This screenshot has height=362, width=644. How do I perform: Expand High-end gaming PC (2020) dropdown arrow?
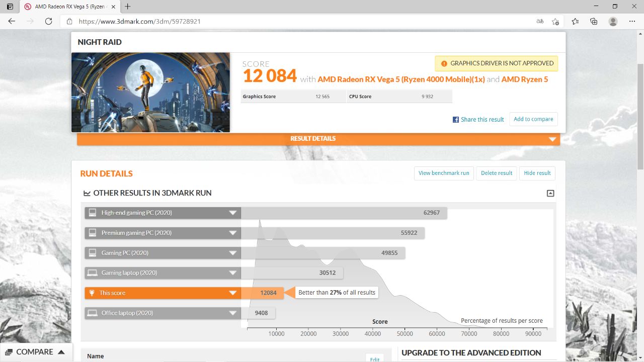pos(232,213)
